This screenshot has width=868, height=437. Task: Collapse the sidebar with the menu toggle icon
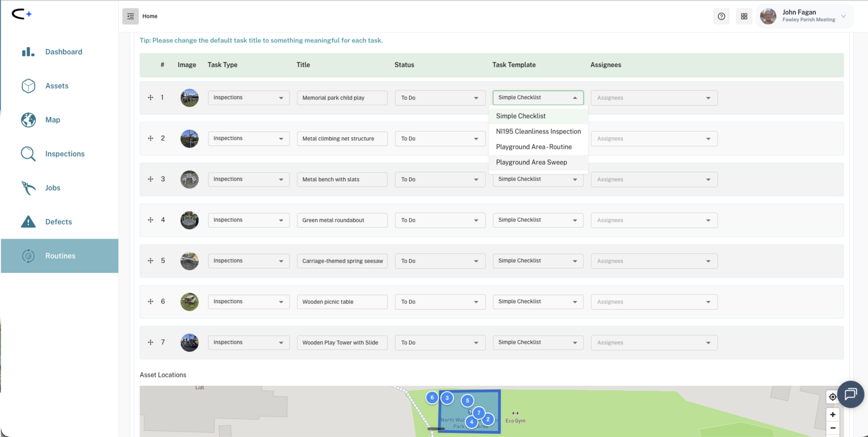pos(130,16)
